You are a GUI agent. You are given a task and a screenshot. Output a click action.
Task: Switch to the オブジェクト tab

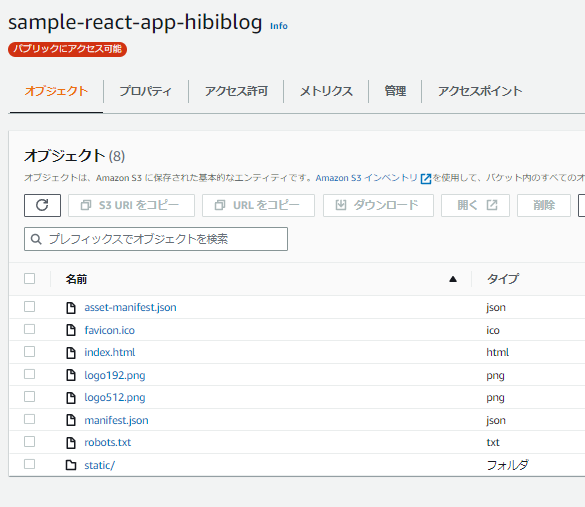click(x=56, y=91)
